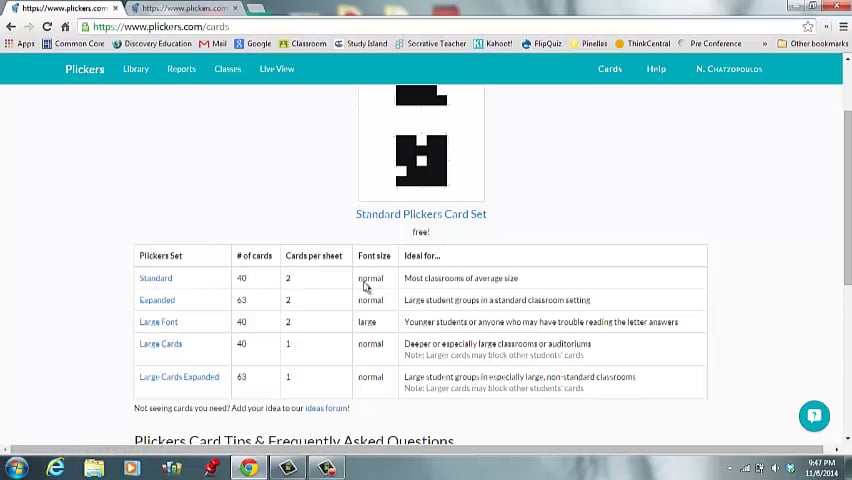Click the vertical page scrollbar thumb
This screenshot has height=480, width=852.
coord(848,196)
